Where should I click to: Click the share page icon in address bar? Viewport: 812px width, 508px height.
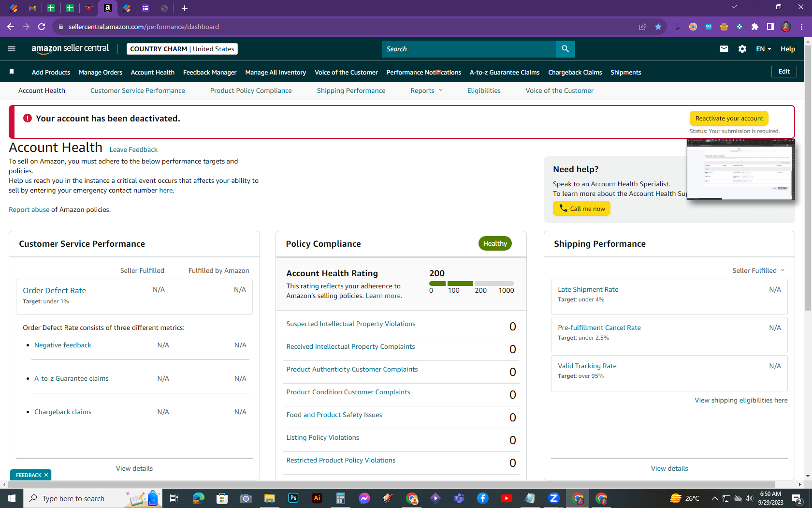coord(643,27)
